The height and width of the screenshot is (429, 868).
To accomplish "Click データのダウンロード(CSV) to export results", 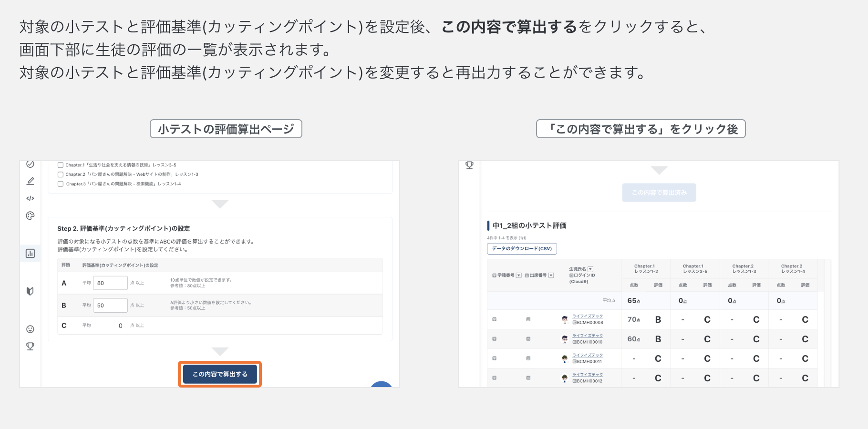I will click(x=522, y=248).
